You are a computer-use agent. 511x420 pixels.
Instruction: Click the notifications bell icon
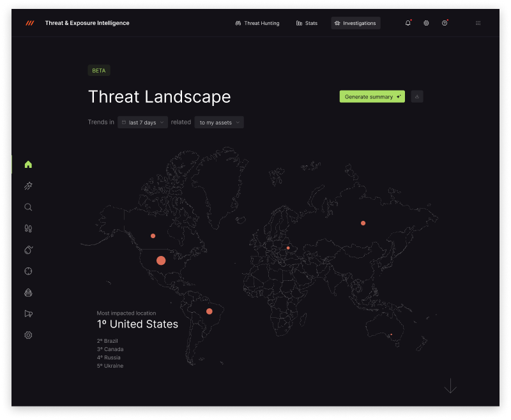(x=408, y=24)
